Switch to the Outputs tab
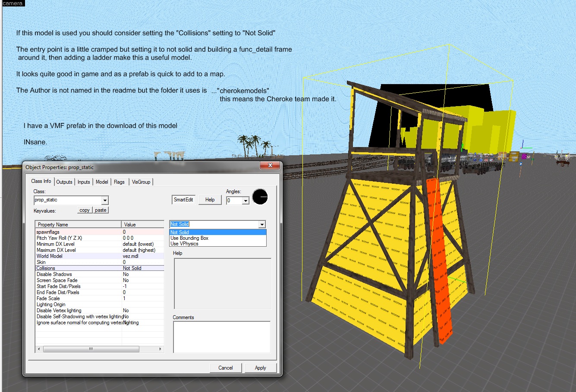The width and height of the screenshot is (576, 392). (x=64, y=182)
